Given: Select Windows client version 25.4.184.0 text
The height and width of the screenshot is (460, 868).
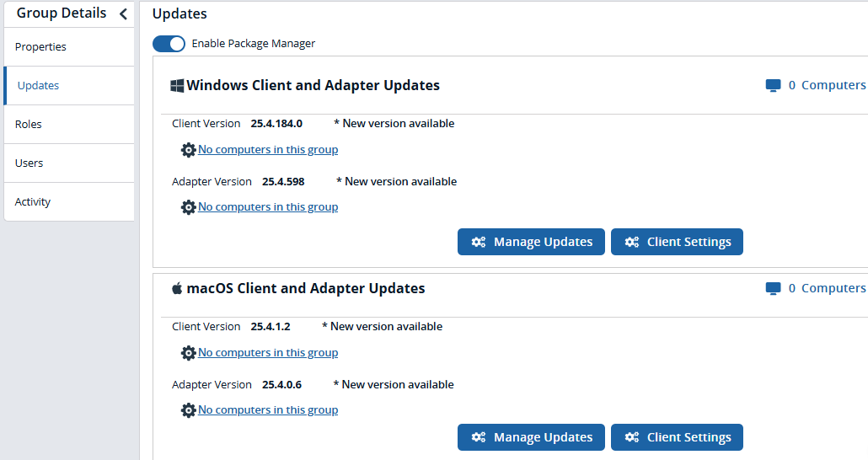Looking at the screenshot, I should (x=276, y=124).
